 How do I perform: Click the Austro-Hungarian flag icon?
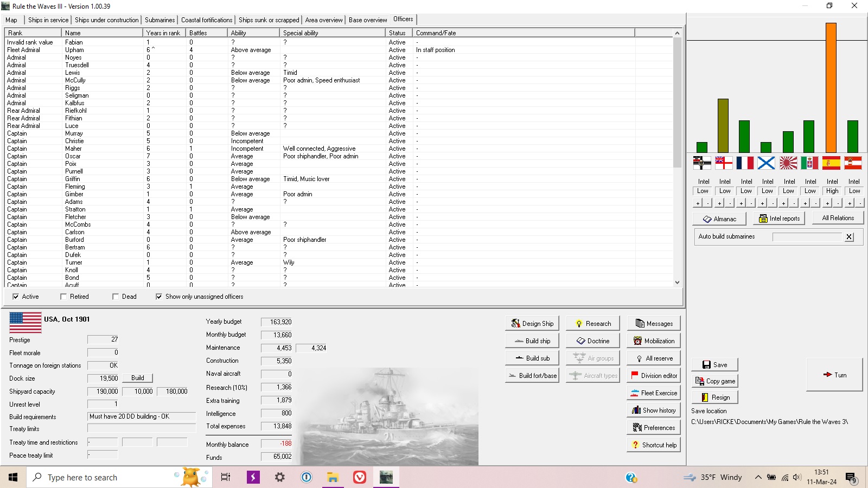[853, 163]
